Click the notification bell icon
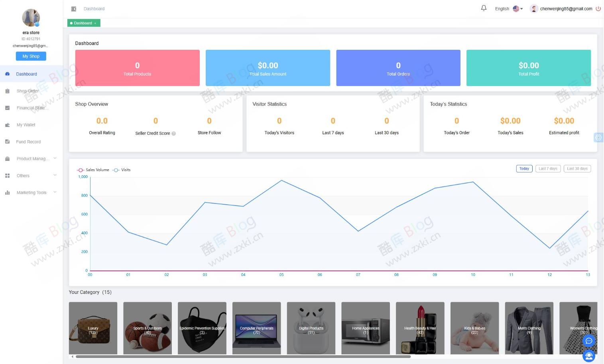The image size is (604, 364). [484, 8]
